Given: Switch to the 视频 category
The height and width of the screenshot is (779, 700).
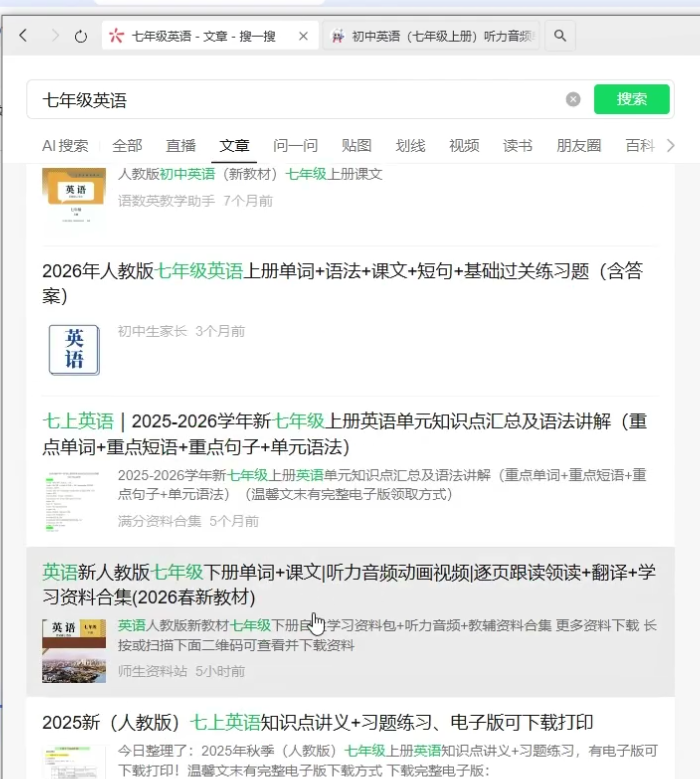Looking at the screenshot, I should click(464, 146).
